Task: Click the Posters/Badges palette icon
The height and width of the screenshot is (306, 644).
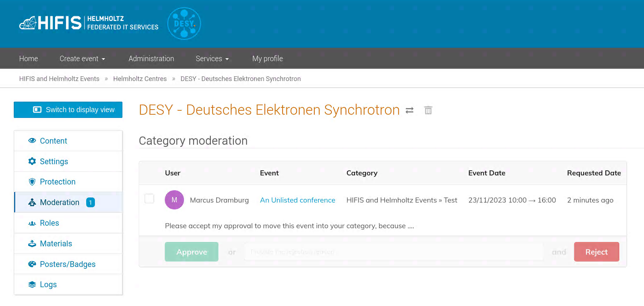Action: tap(32, 264)
